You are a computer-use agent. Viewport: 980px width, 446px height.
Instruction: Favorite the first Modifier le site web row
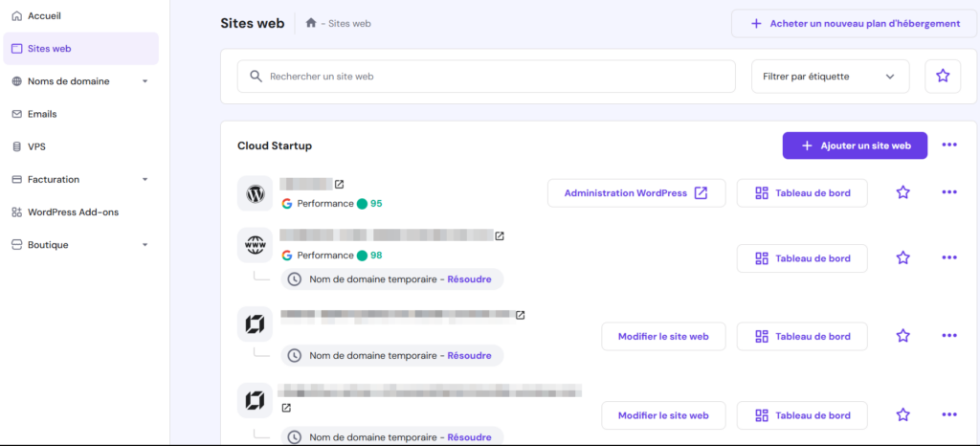tap(902, 336)
